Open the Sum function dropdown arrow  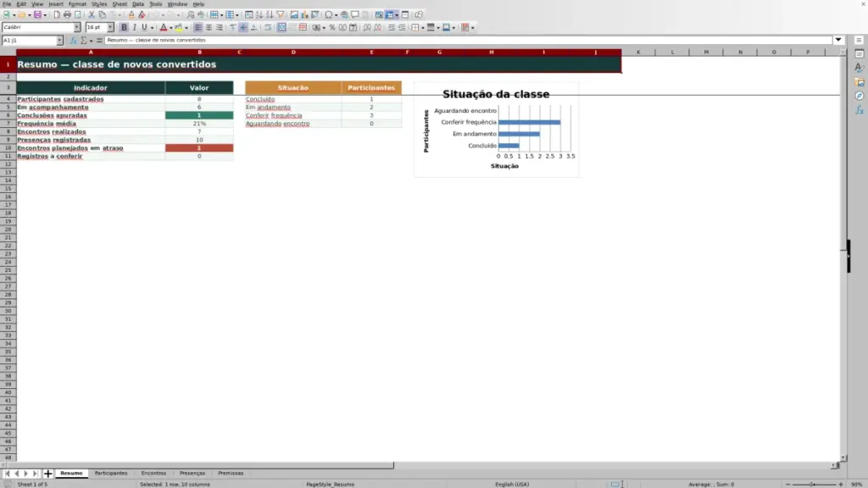click(x=91, y=41)
